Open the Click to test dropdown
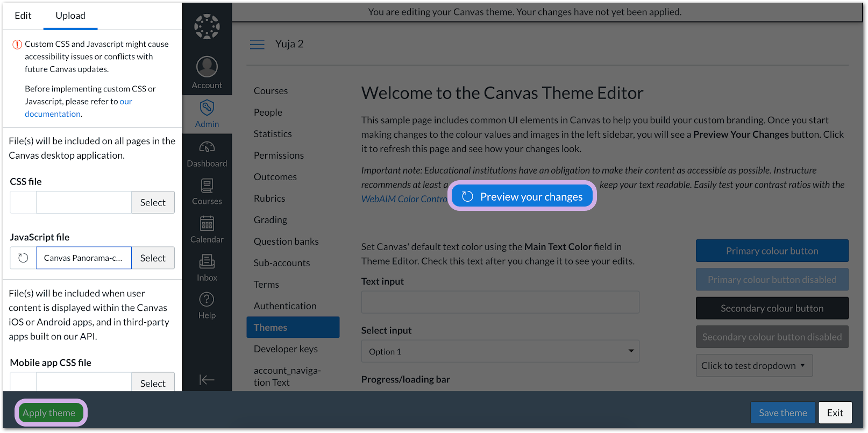Image resolution: width=868 pixels, height=433 pixels. 753,366
